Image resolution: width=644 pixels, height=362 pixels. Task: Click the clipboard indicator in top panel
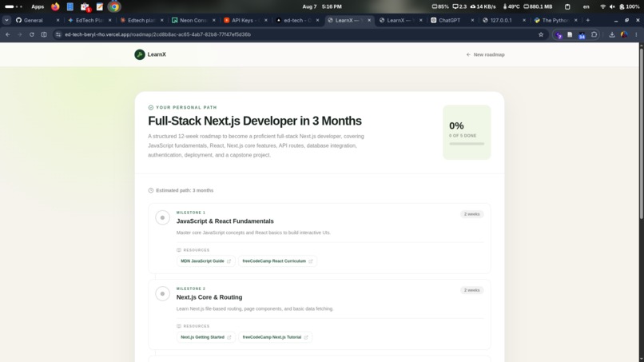[567, 6]
